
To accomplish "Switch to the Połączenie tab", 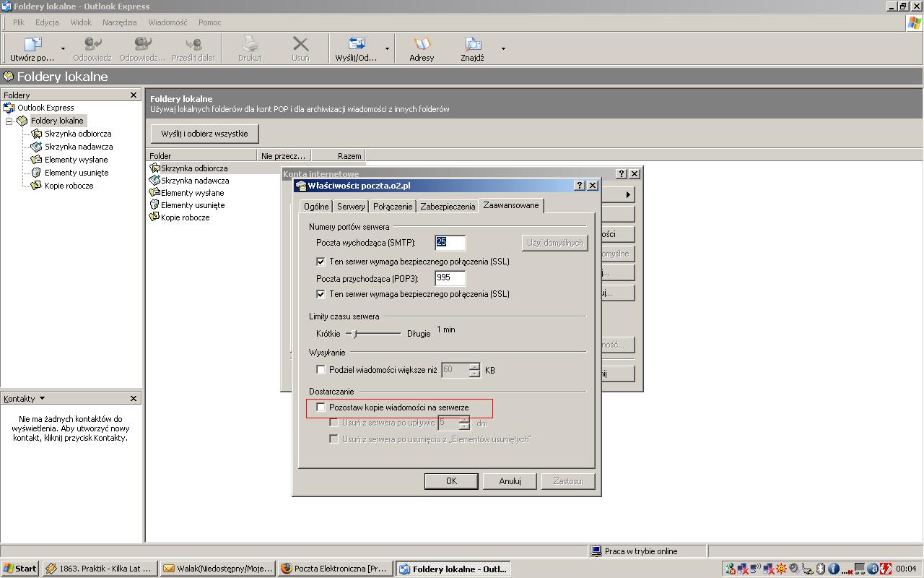I will (393, 207).
